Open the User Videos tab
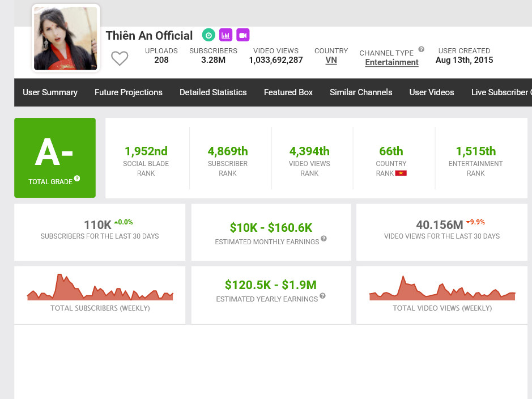This screenshot has height=399, width=532. coord(432,92)
